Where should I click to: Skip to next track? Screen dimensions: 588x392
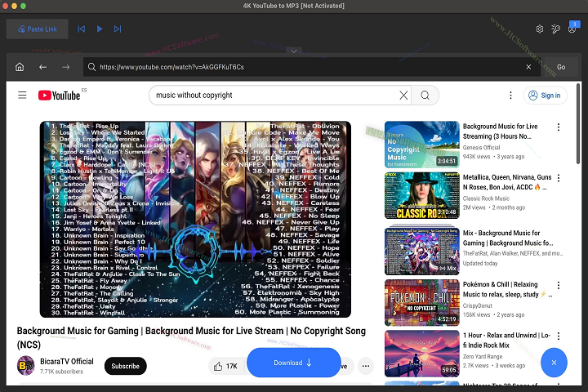[118, 29]
